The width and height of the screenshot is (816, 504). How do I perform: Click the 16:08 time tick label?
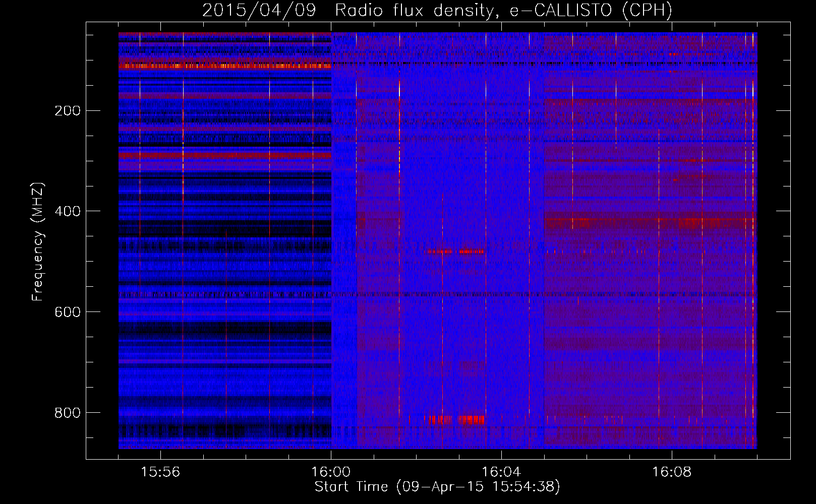click(x=672, y=472)
